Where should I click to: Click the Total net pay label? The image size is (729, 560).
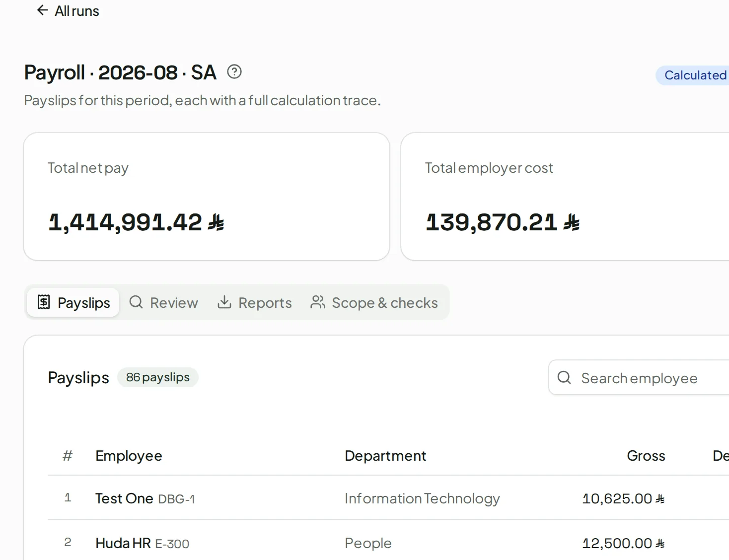pos(88,168)
